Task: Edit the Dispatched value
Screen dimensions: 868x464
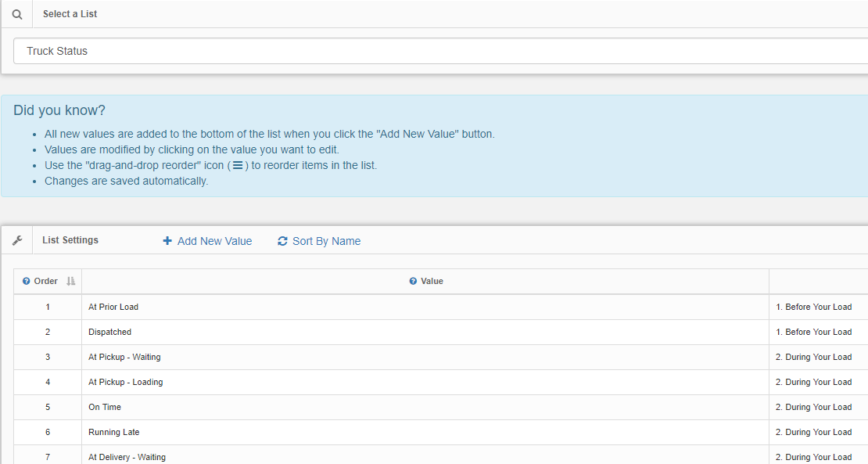Action: click(109, 332)
